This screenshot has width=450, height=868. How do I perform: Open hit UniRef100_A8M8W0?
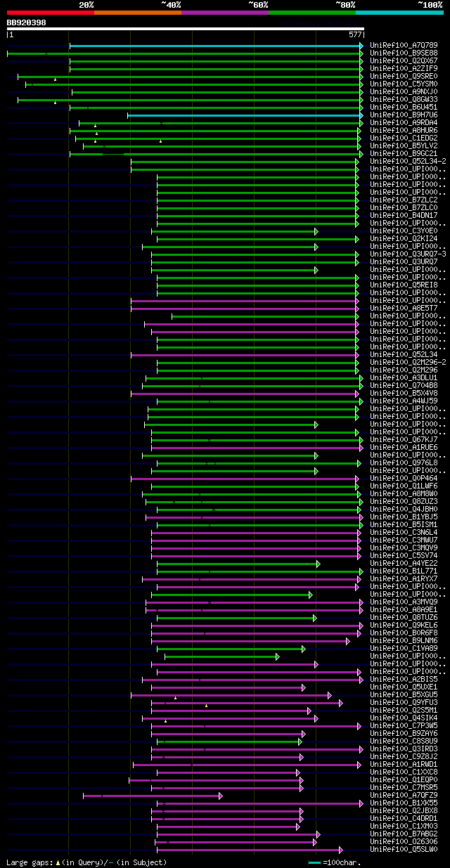click(404, 494)
